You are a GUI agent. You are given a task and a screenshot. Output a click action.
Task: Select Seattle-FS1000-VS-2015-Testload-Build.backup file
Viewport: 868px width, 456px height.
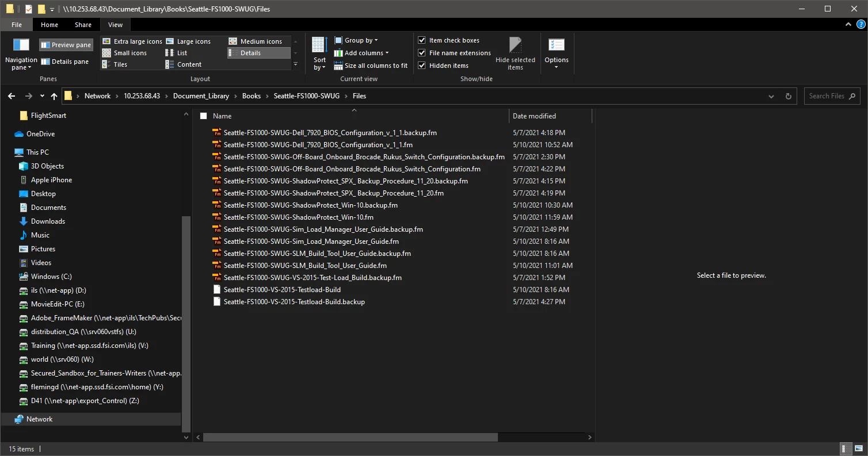tap(294, 302)
